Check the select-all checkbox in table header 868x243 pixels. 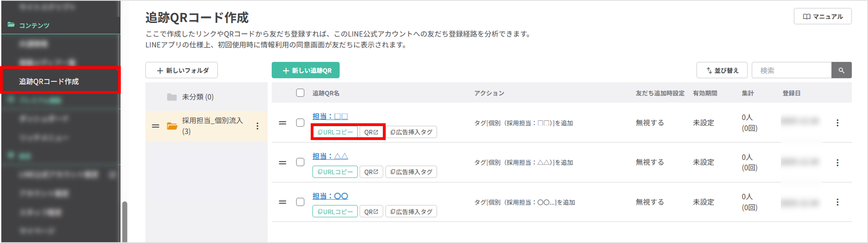300,93
